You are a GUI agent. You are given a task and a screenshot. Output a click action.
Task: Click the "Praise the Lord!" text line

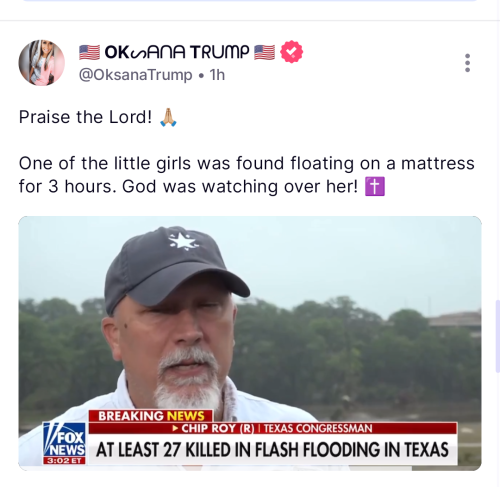tap(85, 117)
